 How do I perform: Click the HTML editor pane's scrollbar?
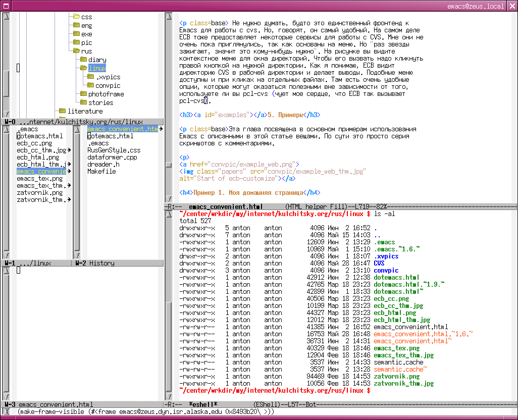click(x=169, y=101)
